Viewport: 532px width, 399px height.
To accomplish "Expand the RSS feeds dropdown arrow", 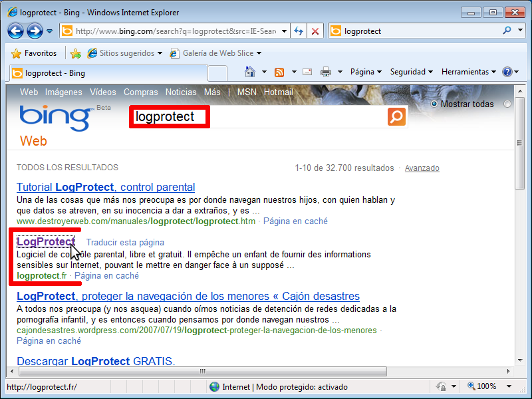I will [x=294, y=72].
